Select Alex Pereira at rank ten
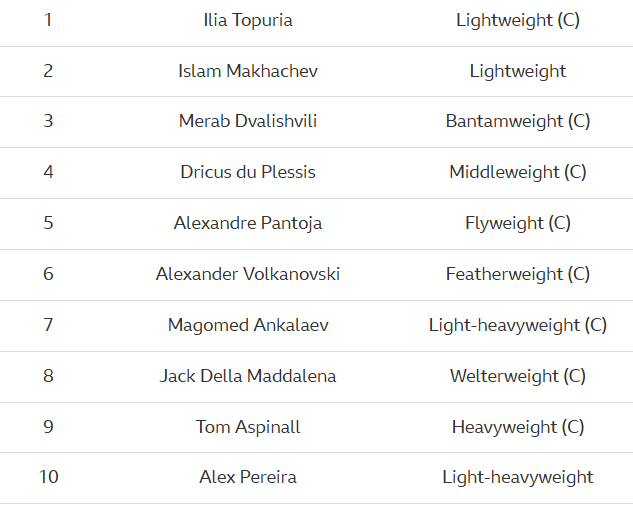This screenshot has height=505, width=633. coord(248,477)
